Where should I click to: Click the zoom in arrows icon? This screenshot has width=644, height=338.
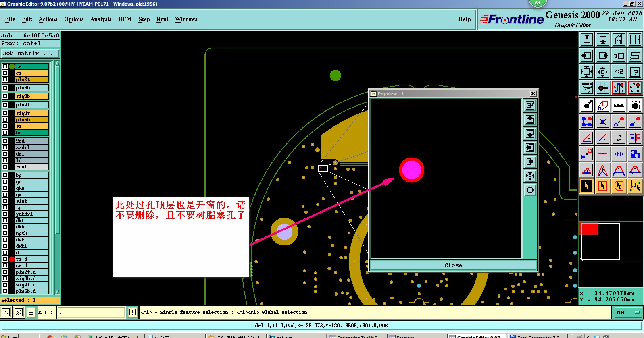click(603, 72)
